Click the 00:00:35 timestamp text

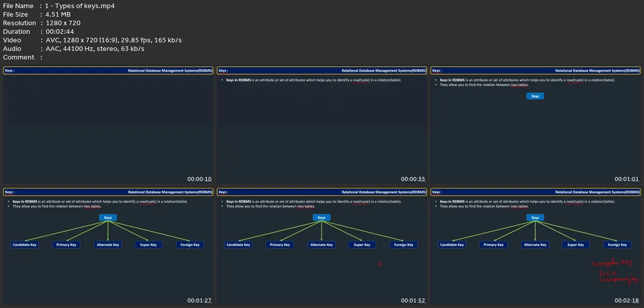point(413,179)
